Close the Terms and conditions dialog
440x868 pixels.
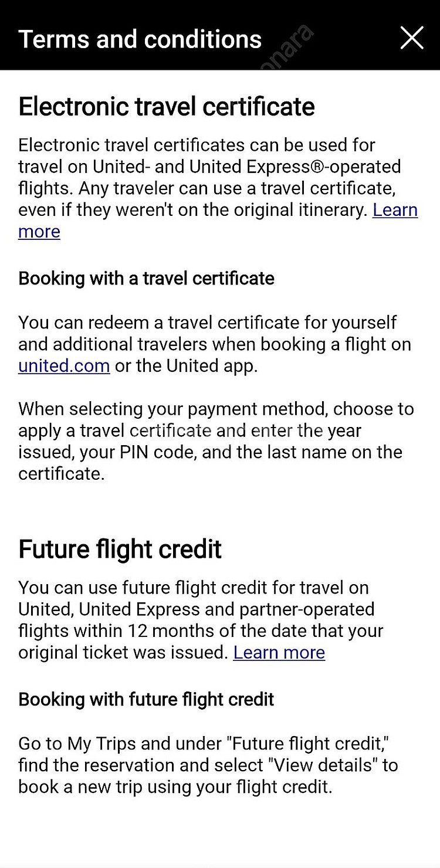point(412,39)
